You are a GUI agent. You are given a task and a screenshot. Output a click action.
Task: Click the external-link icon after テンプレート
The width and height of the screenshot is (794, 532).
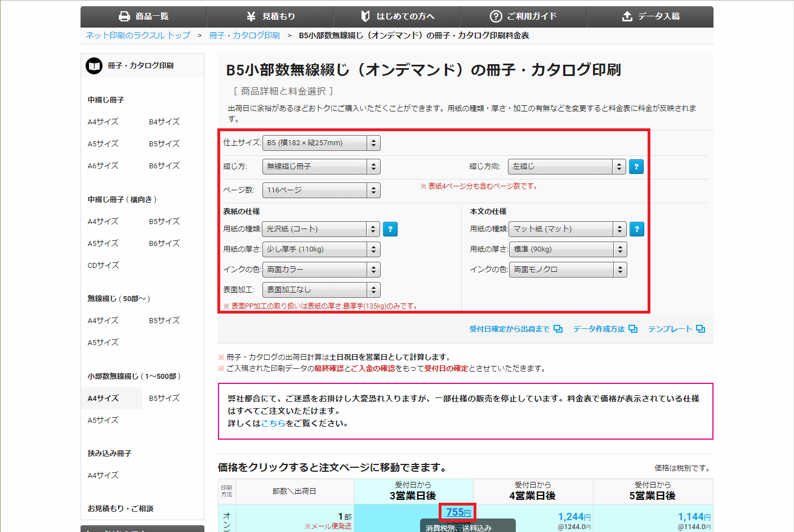tap(701, 329)
